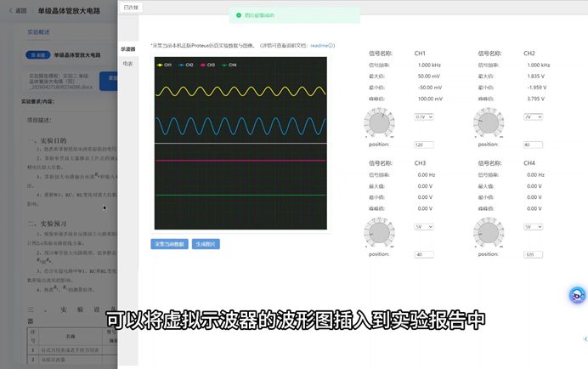The image size is (588, 369).
Task: Click the CH1 scale rotary knob
Action: 379,122
